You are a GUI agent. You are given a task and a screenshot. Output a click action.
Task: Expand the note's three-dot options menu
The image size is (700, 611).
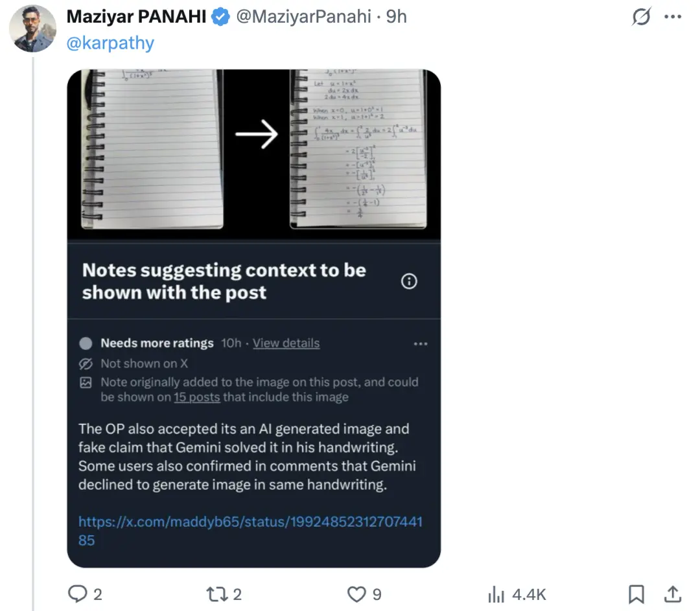(421, 343)
